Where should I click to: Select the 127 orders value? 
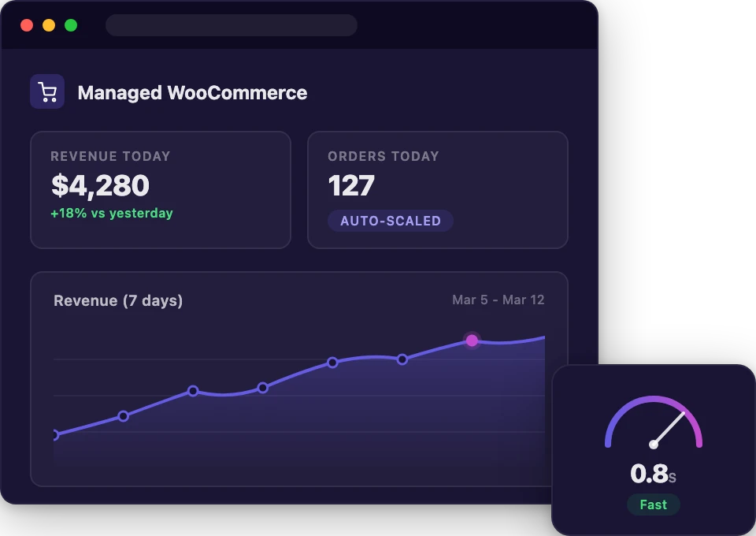pyautogui.click(x=351, y=186)
